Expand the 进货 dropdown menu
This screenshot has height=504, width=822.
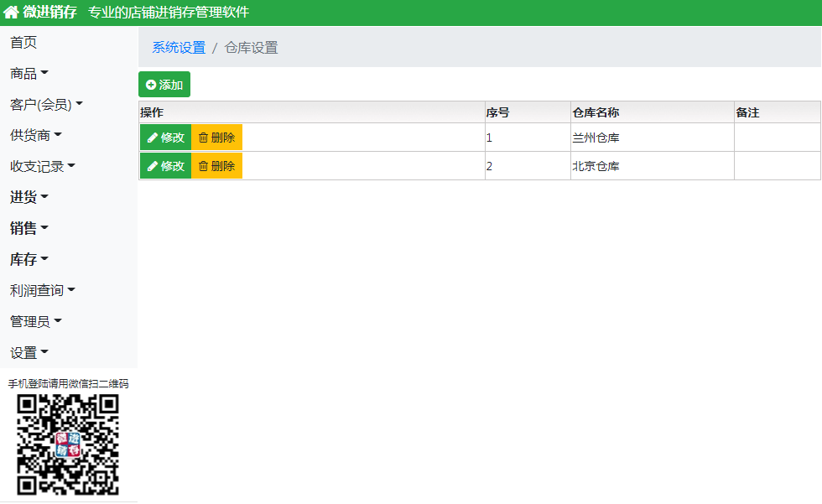point(29,197)
